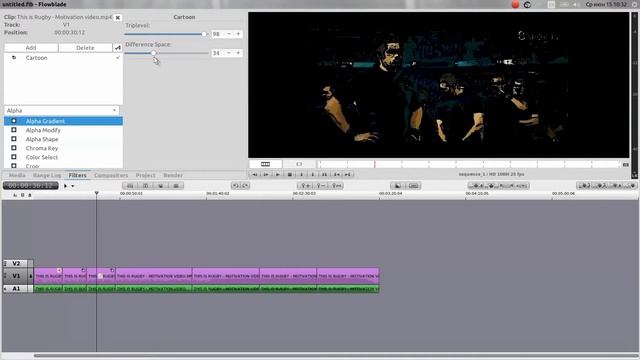Switch to the Media tab
Image resolution: width=640 pixels, height=360 pixels.
click(x=17, y=175)
